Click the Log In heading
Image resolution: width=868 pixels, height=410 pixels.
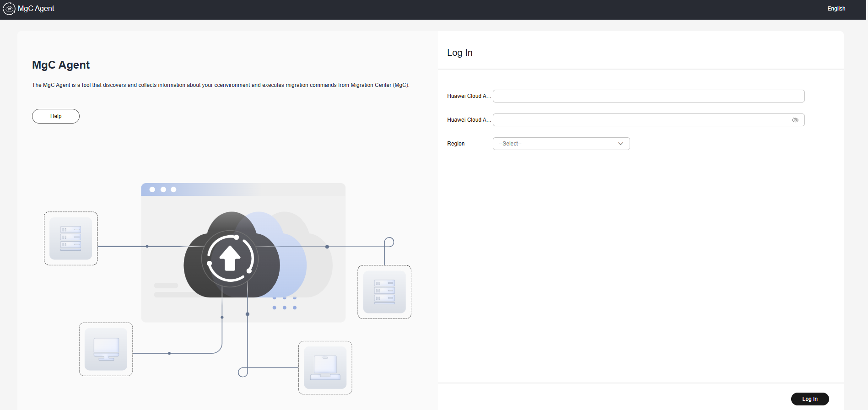(460, 53)
